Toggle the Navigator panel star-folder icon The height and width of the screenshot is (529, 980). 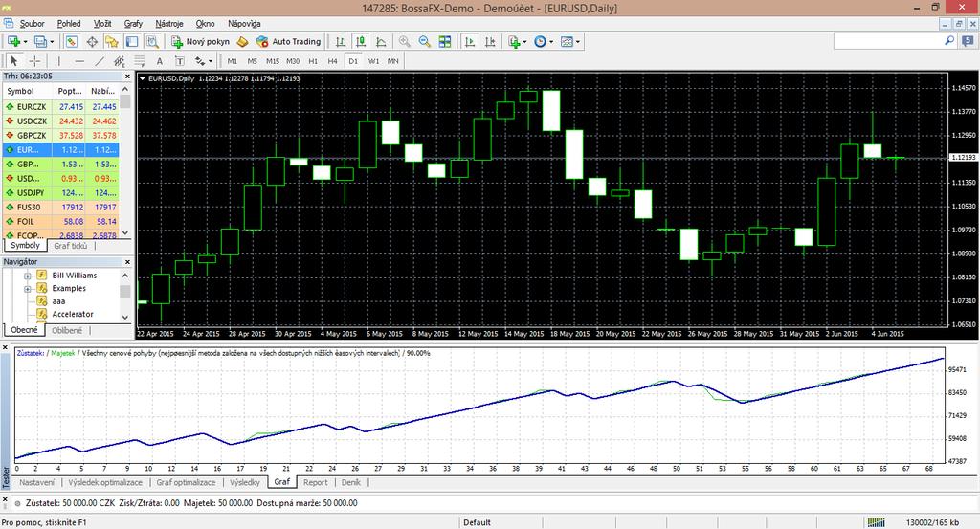coord(112,41)
